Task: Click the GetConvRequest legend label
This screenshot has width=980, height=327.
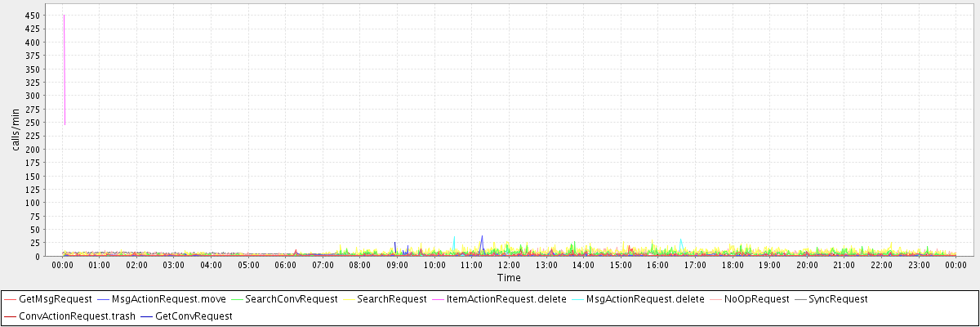Action: pos(194,316)
